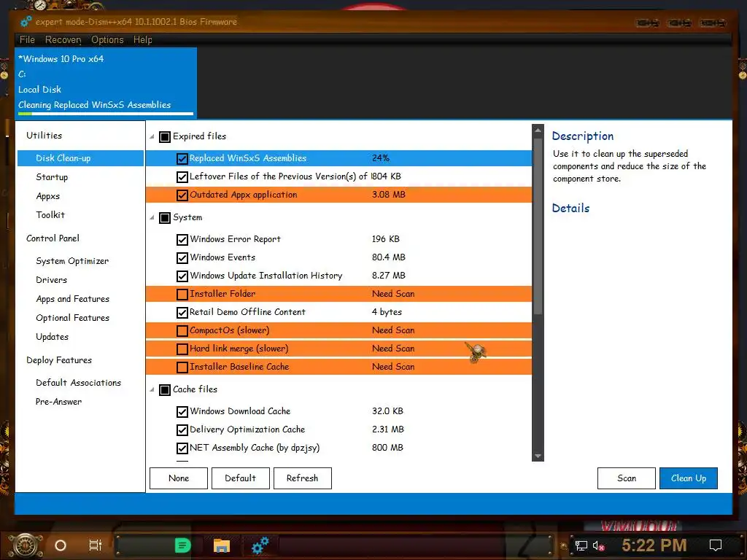
Task: Uncheck Delivery Optimization Cache checkbox
Action: 182,430
